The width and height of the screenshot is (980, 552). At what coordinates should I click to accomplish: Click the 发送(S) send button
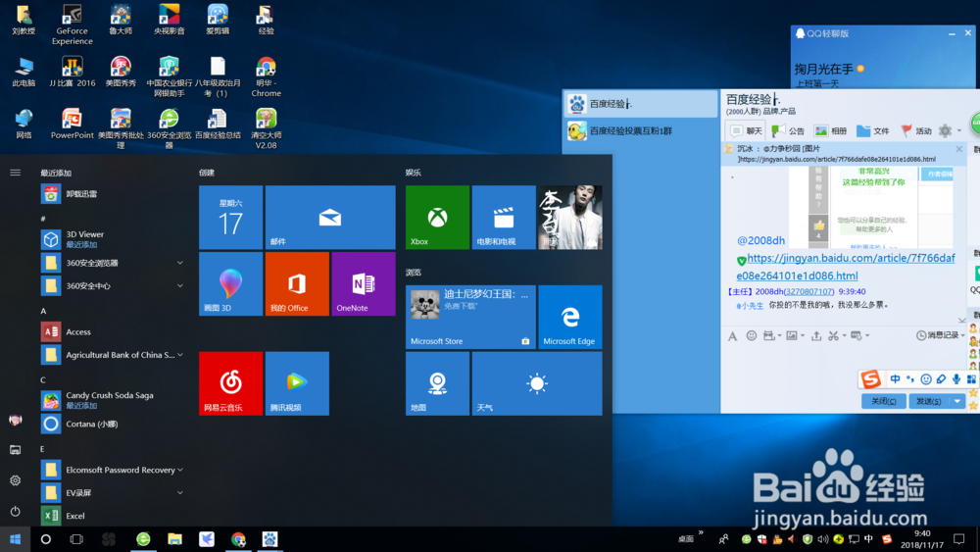click(929, 401)
